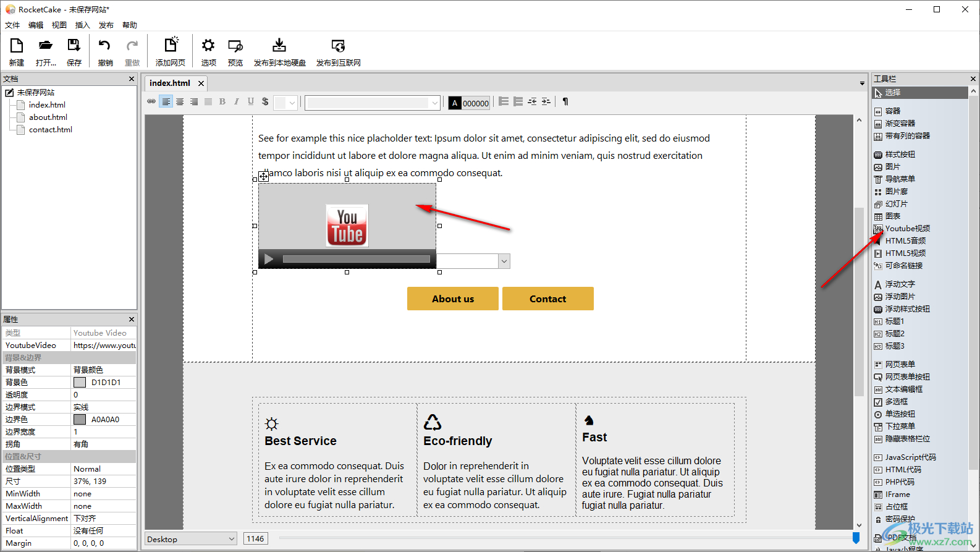This screenshot has height=552, width=980.
Task: Close the 属性 properties panel
Action: [x=131, y=319]
